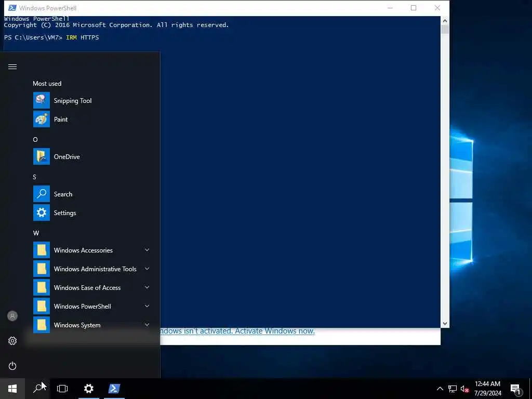The height and width of the screenshot is (399, 532).
Task: Show hidden system tray icons
Action: point(440,389)
